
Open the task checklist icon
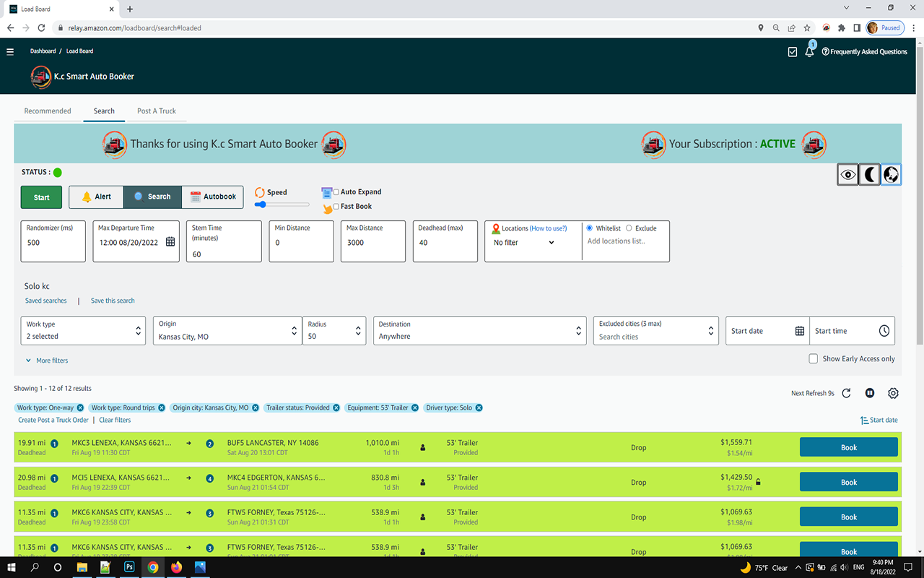(793, 52)
